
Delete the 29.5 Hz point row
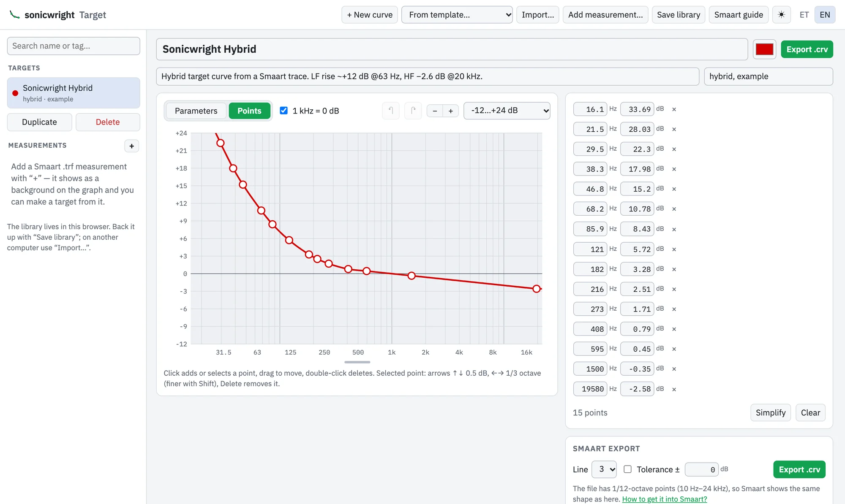pyautogui.click(x=674, y=149)
